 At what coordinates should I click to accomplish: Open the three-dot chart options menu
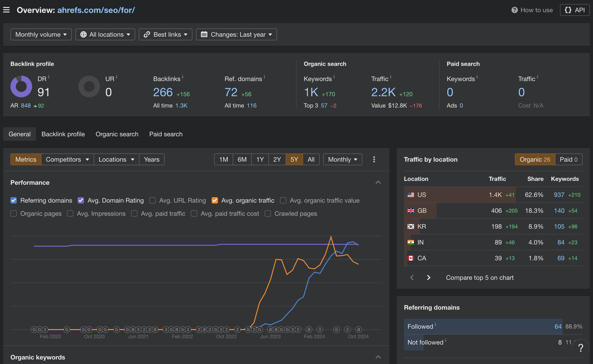coord(374,159)
